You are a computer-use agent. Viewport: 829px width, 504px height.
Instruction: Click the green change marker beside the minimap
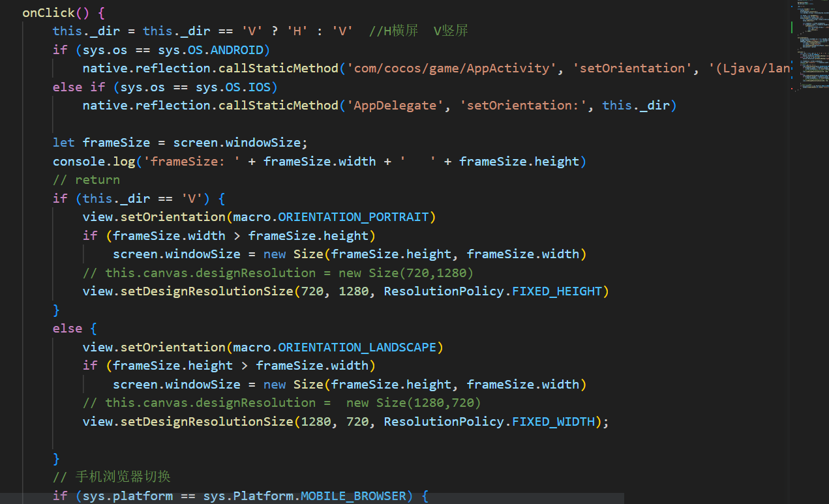(x=792, y=27)
